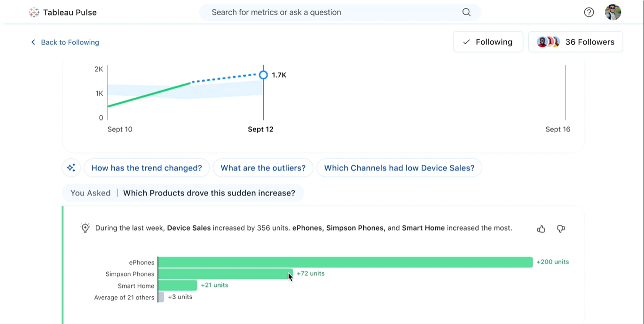The height and width of the screenshot is (324, 644).
Task: Give thumbs down to the insight
Action: click(x=561, y=229)
